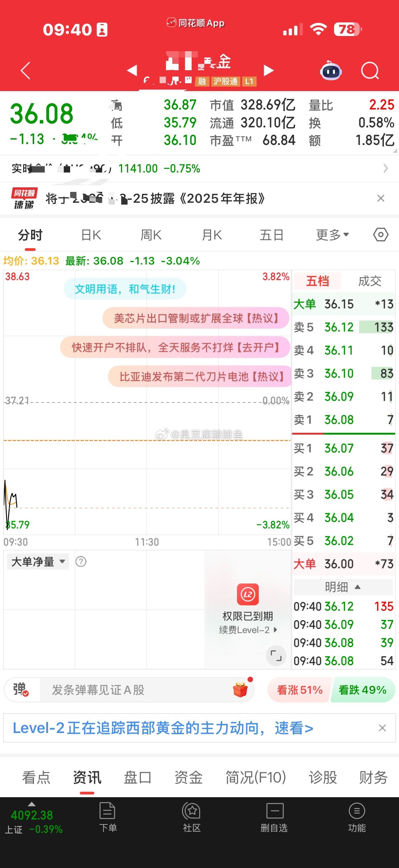Viewport: 399px width, 868px height.
Task: Switch to the 月K chart tab
Action: (x=212, y=235)
